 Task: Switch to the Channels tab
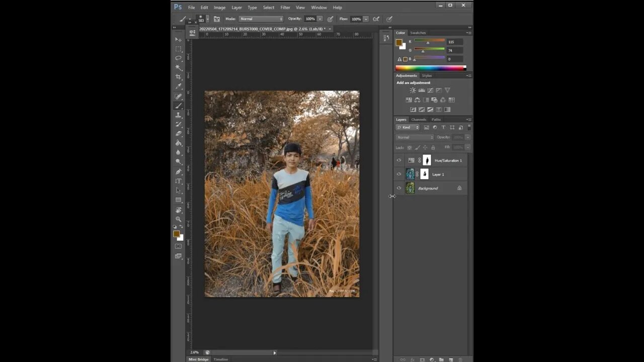pyautogui.click(x=419, y=120)
